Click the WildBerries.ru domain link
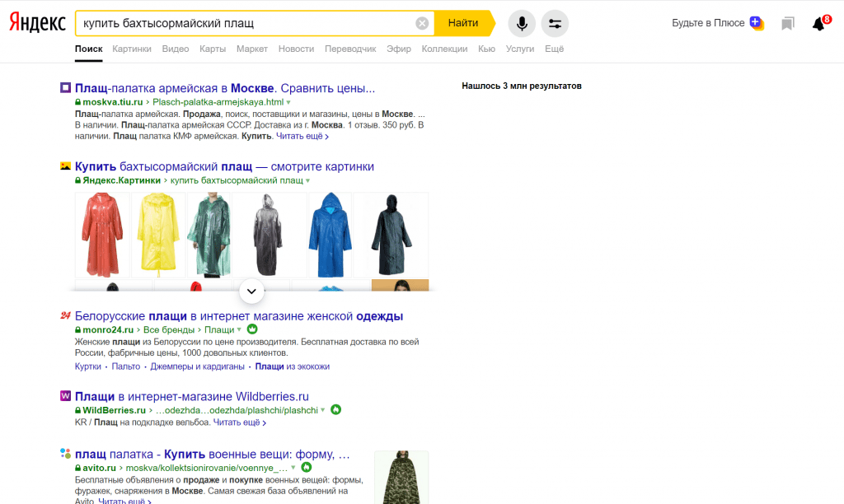Viewport: 844px width, 504px height. [x=114, y=410]
